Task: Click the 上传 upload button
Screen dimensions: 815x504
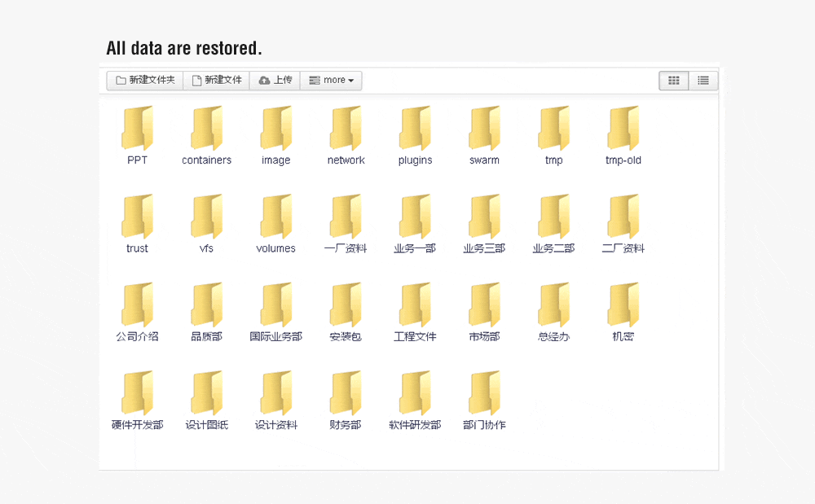Action: 275,81
